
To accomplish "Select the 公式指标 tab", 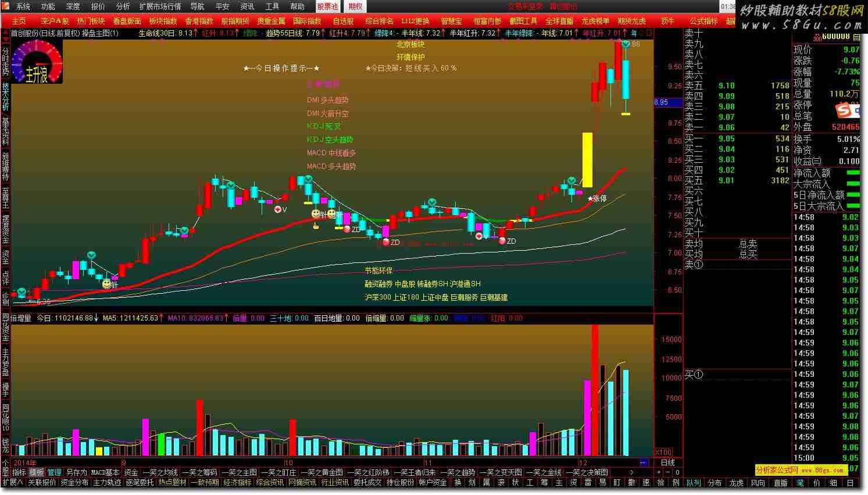I will 704,21.
